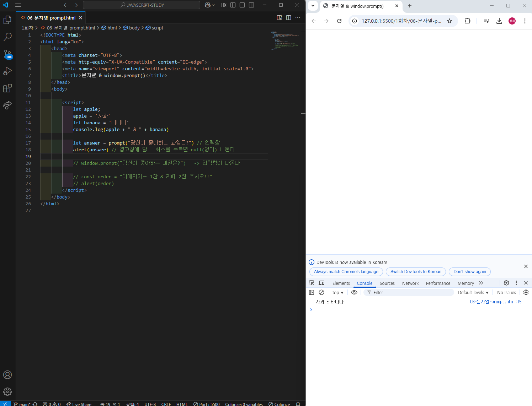The height and width of the screenshot is (406, 532).
Task: Select an element to inspect in DevTools
Action: (312, 283)
